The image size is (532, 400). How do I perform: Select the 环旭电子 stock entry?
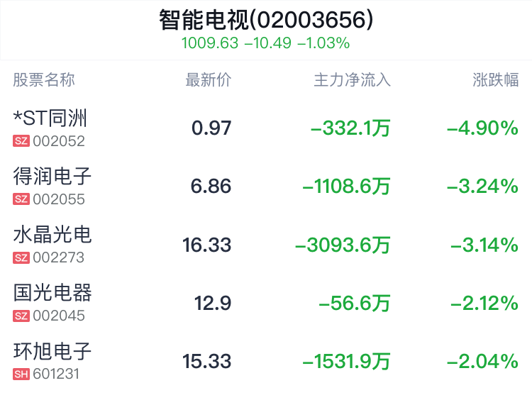266,361
